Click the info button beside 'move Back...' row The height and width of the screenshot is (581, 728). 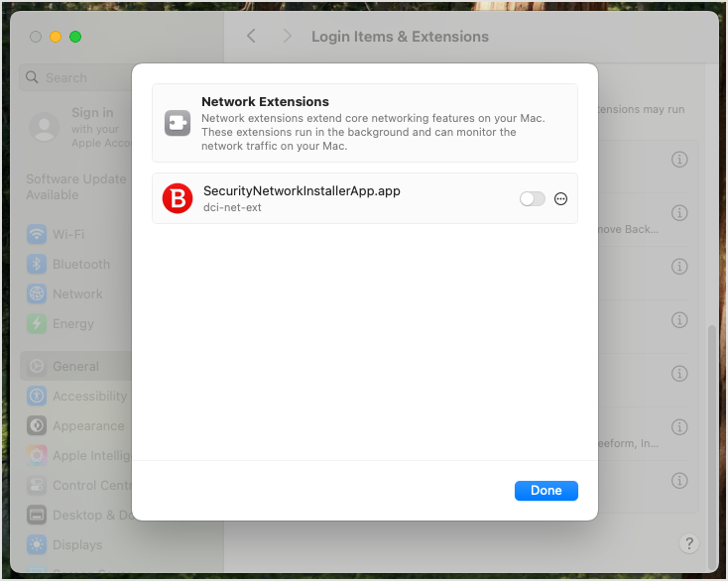679,213
